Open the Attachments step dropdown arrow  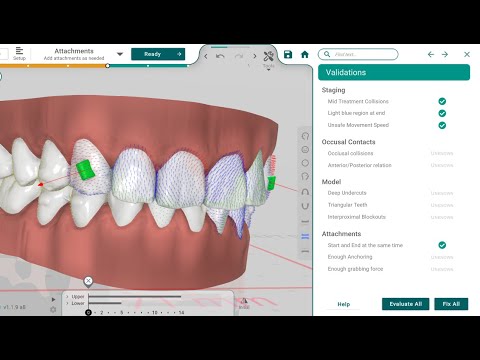(120, 54)
